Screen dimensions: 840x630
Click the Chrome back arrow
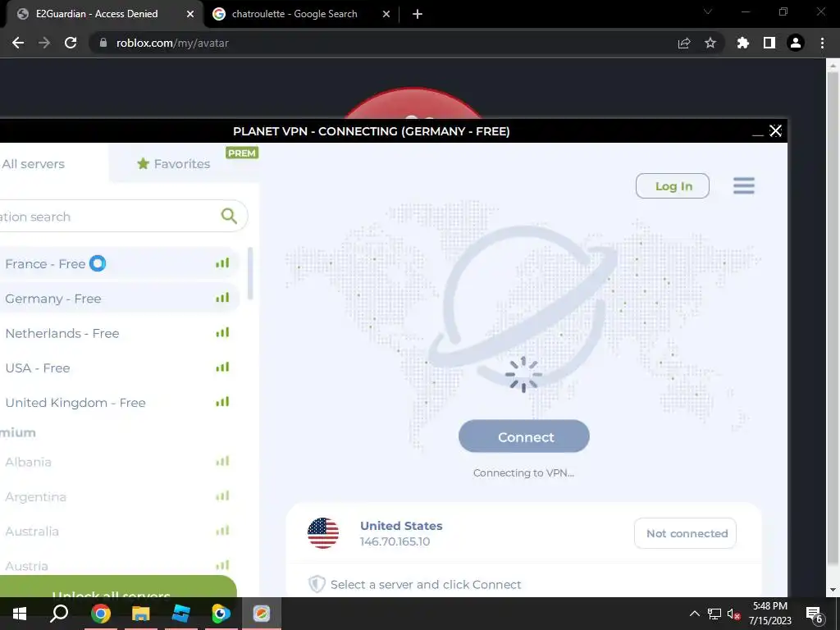point(18,43)
